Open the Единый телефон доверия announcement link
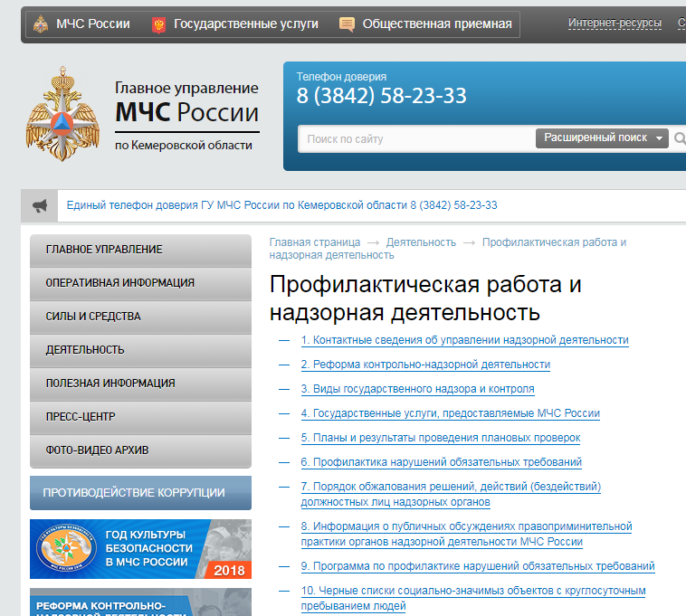 tap(281, 205)
